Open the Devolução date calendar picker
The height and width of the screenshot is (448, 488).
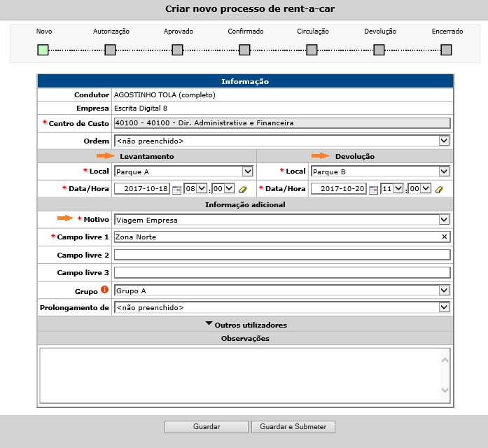(x=373, y=190)
